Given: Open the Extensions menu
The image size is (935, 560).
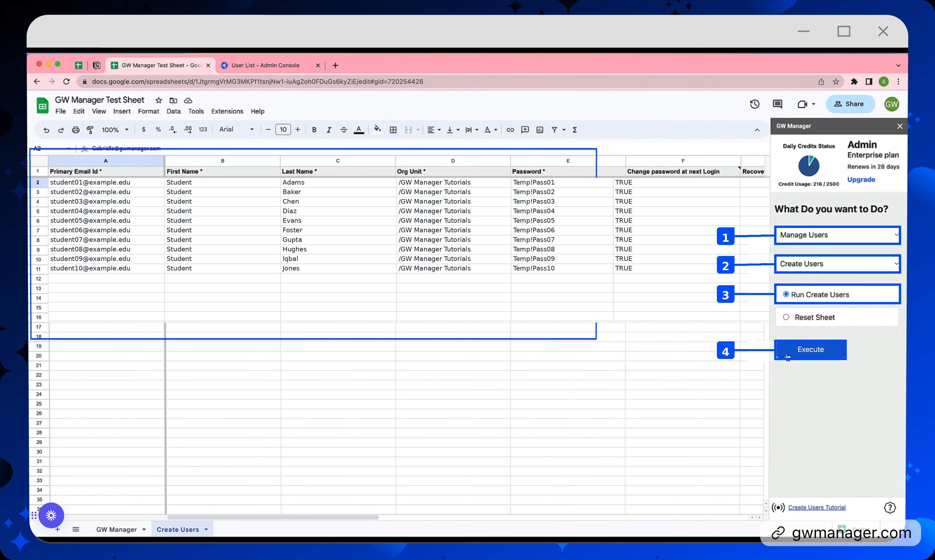Looking at the screenshot, I should click(x=227, y=111).
